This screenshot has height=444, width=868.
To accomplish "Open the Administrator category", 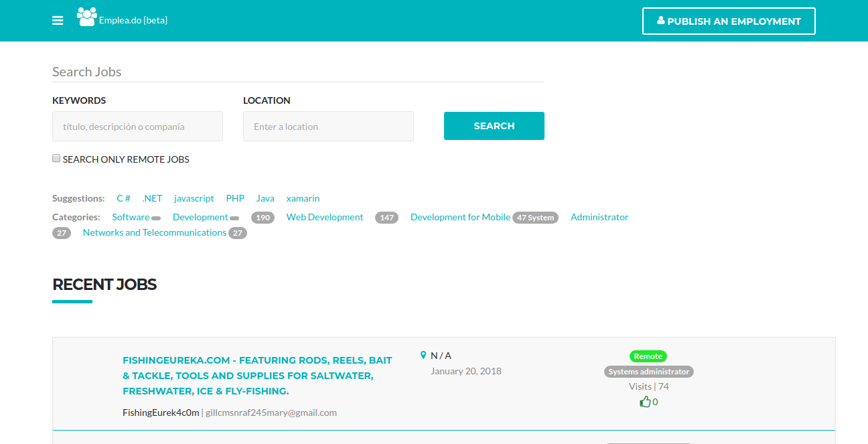I will (599, 217).
